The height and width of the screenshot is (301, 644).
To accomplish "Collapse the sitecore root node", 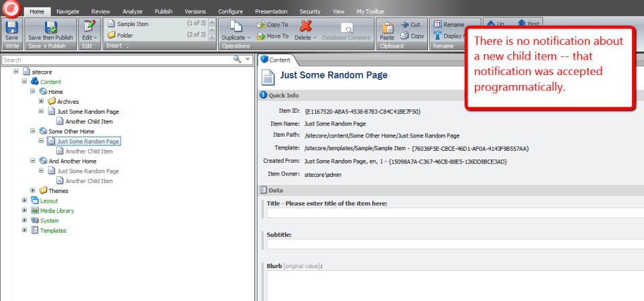I will (x=16, y=72).
